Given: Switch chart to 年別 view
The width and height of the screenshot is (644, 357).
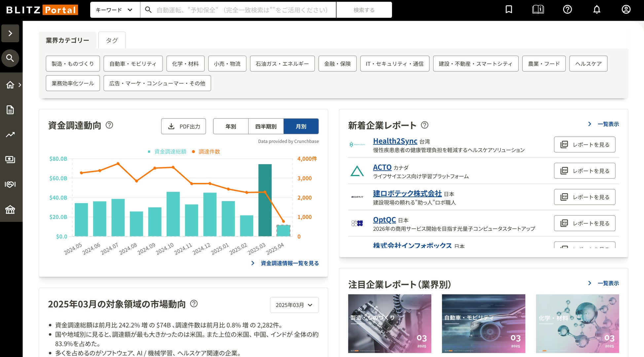Looking at the screenshot, I should [231, 126].
